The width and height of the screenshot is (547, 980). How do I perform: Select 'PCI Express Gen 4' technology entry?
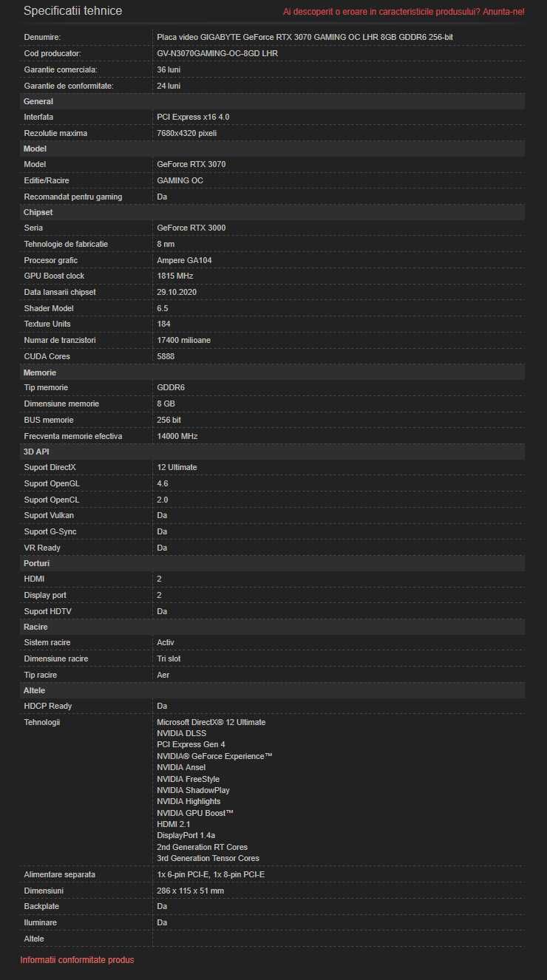point(191,744)
